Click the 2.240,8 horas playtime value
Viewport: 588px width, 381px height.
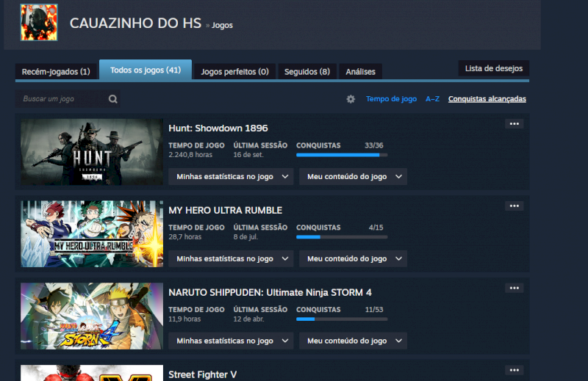(x=190, y=155)
